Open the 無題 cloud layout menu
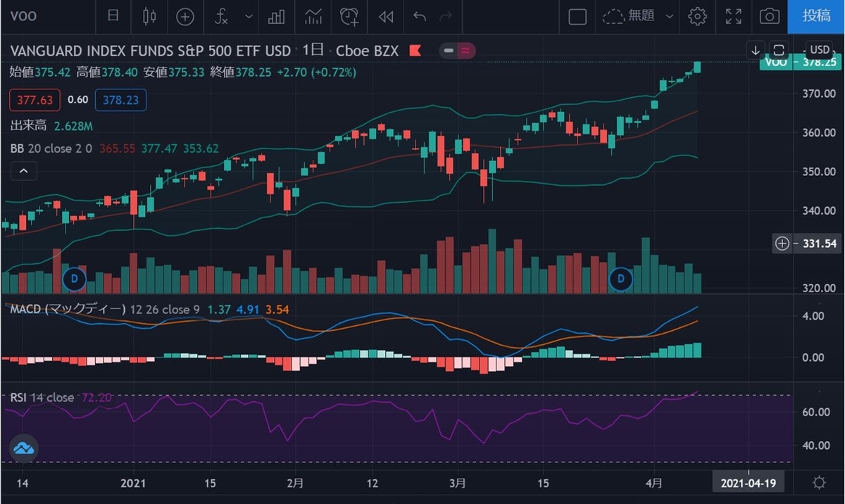The image size is (845, 504). 639,16
